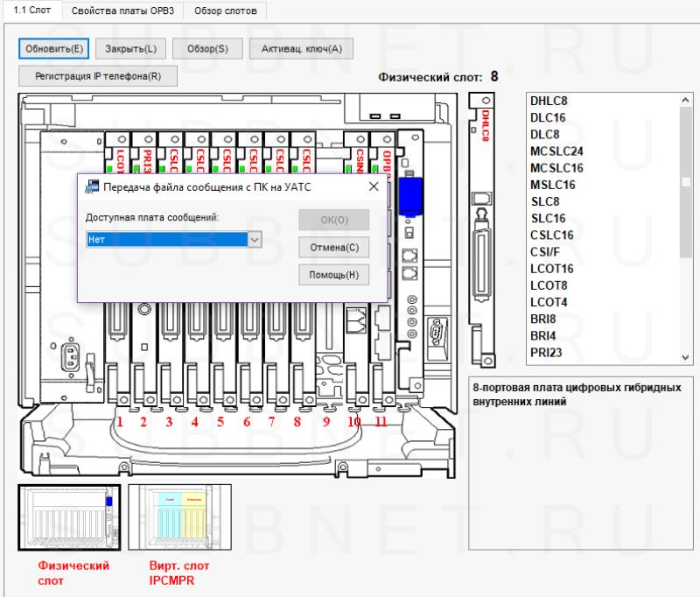Screen dimensions: 700x597
Task: Click the power inlet socket on the chassis
Action: click(70, 354)
